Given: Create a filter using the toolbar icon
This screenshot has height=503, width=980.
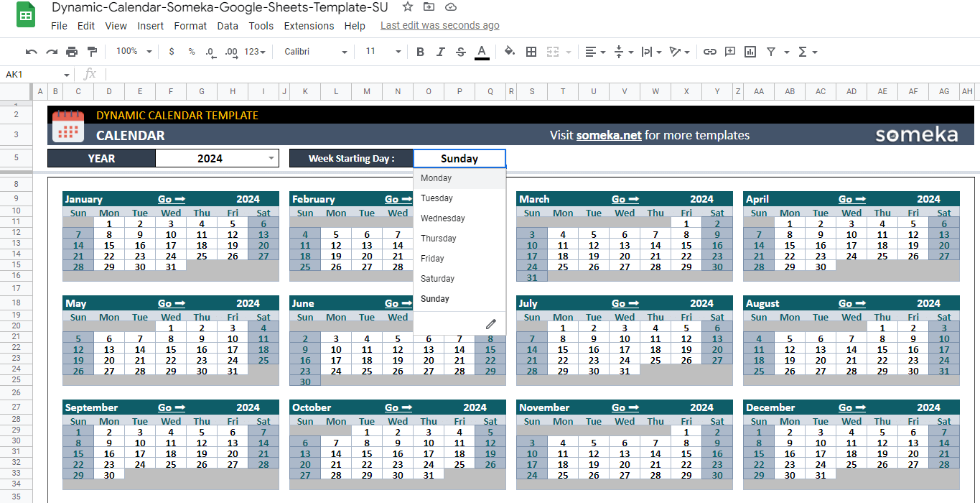Looking at the screenshot, I should [x=770, y=51].
